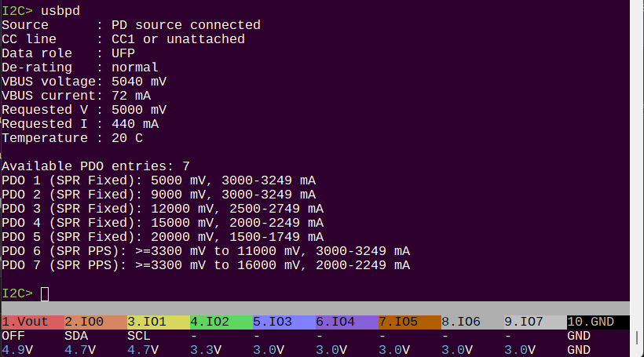Viewport: 644px width, 357px height.
Task: Click the SDA function label in status bar
Action: [x=76, y=336]
